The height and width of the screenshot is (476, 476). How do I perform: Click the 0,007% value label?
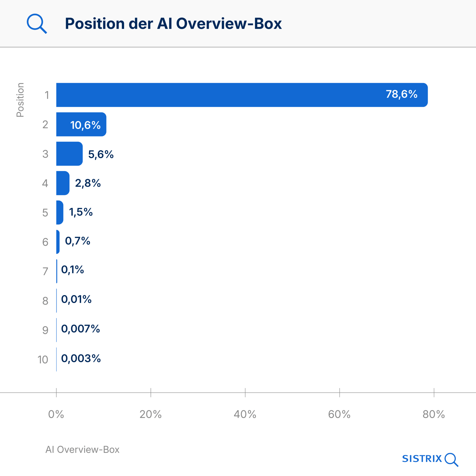[x=80, y=329]
